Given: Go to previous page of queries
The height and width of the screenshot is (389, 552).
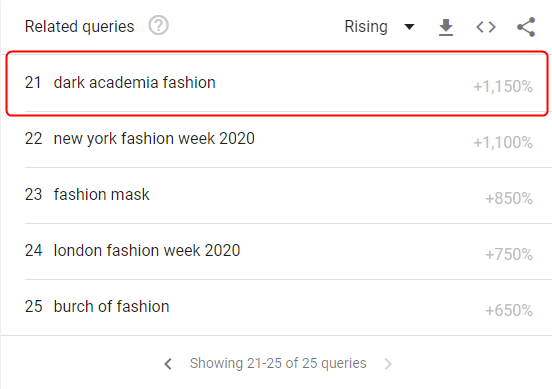Looking at the screenshot, I should [168, 364].
